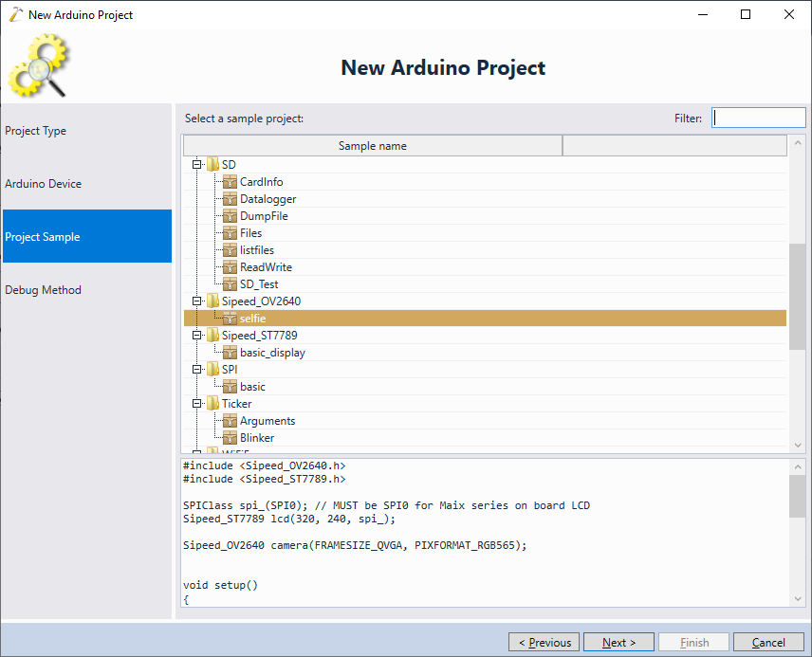Switch to the Debug Method step
This screenshot has height=657, width=812.
pos(87,290)
